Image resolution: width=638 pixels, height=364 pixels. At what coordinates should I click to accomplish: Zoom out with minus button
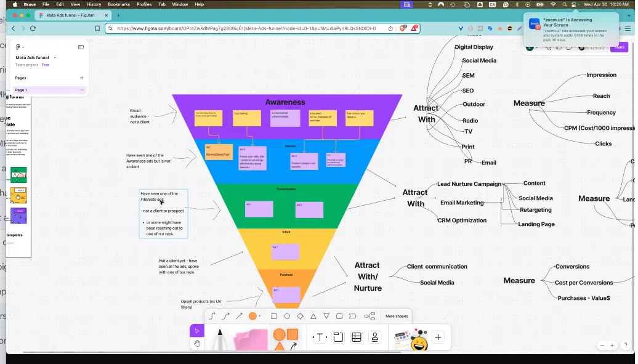click(x=602, y=346)
